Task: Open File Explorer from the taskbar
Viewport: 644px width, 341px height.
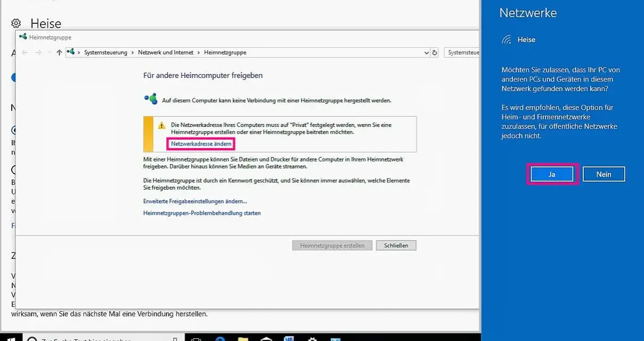Action: point(243,338)
